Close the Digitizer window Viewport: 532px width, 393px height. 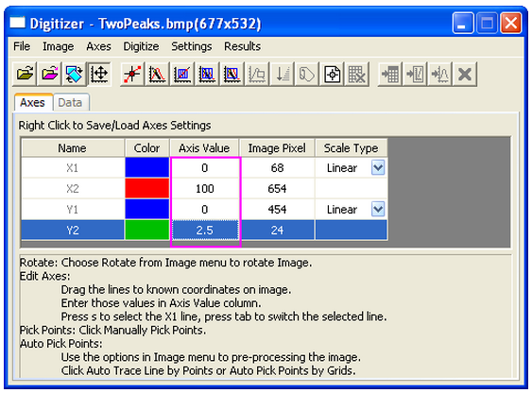pyautogui.click(x=510, y=23)
